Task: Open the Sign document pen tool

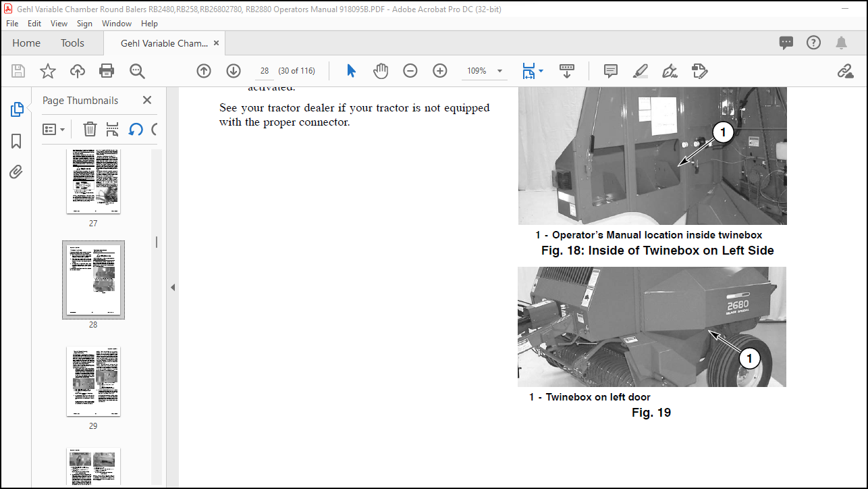Action: point(670,71)
